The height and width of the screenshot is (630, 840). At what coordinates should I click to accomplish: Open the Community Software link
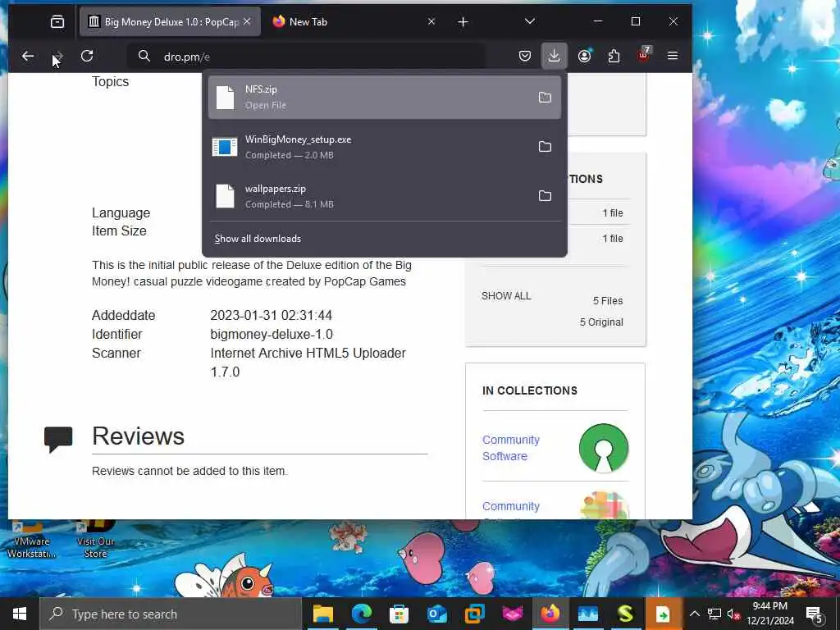click(x=510, y=448)
